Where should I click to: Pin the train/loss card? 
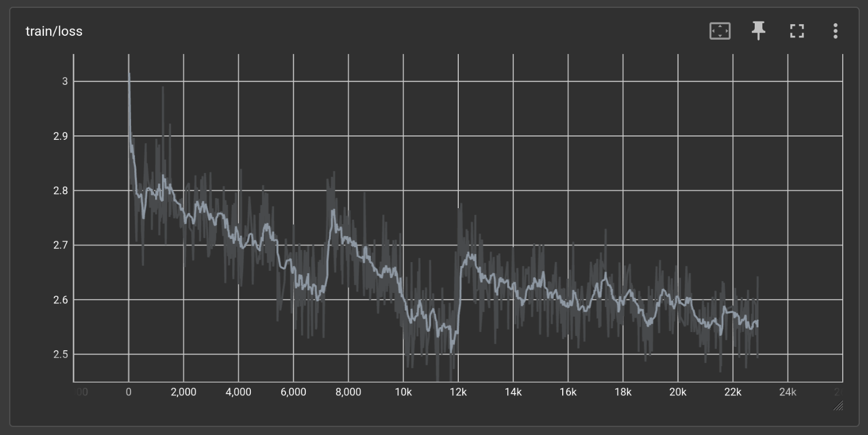pos(759,31)
